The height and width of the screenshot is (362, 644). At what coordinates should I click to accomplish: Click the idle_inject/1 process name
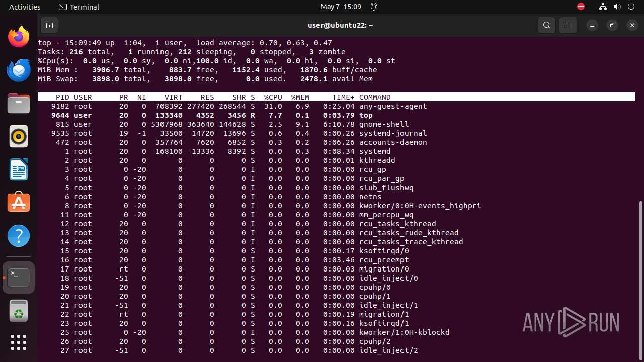coord(388,305)
